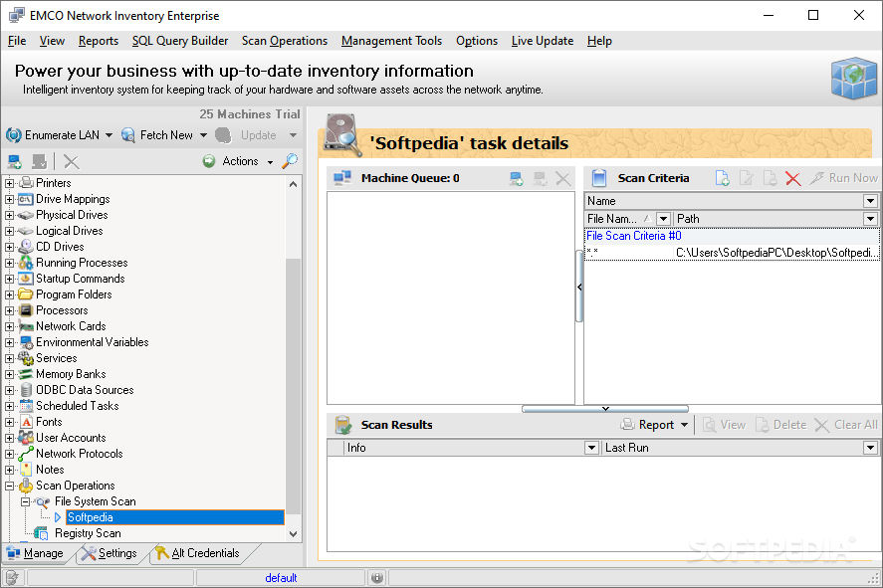Expand the Services tree node
This screenshot has height=588, width=883.
(10, 358)
